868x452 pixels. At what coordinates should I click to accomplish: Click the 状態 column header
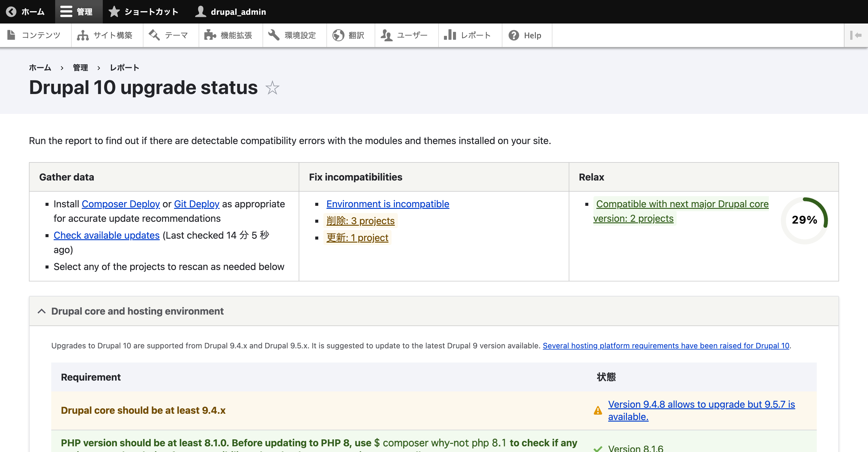[606, 377]
